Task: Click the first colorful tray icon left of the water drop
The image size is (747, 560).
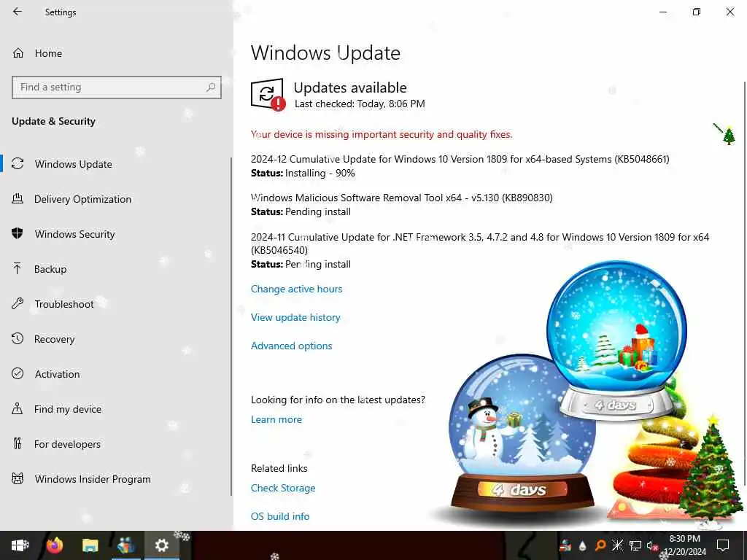Action: [x=565, y=545]
